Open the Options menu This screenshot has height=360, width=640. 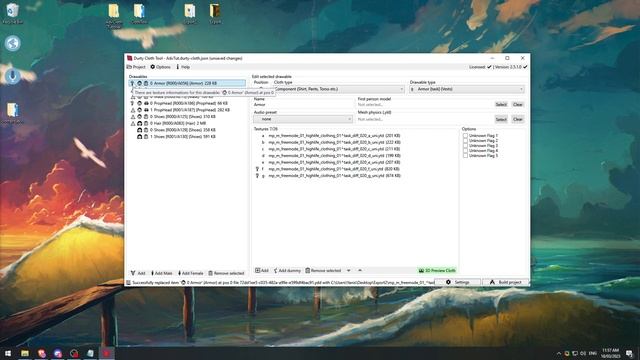(160, 67)
